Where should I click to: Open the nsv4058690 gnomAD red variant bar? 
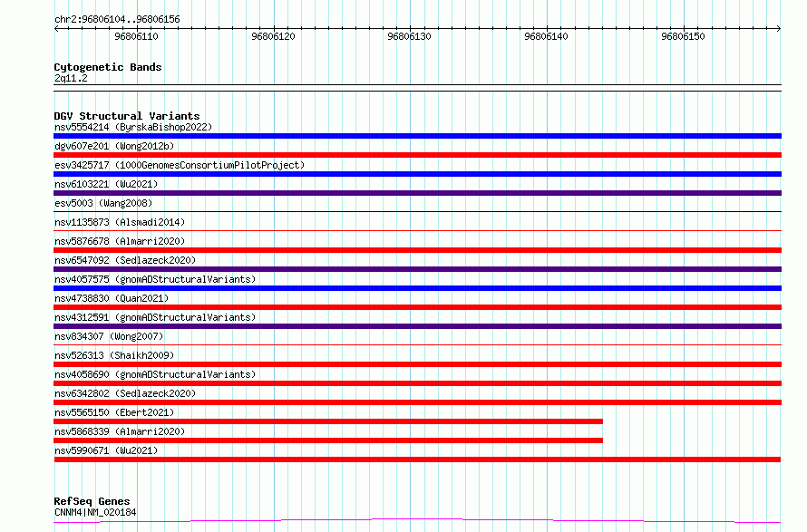point(417,383)
